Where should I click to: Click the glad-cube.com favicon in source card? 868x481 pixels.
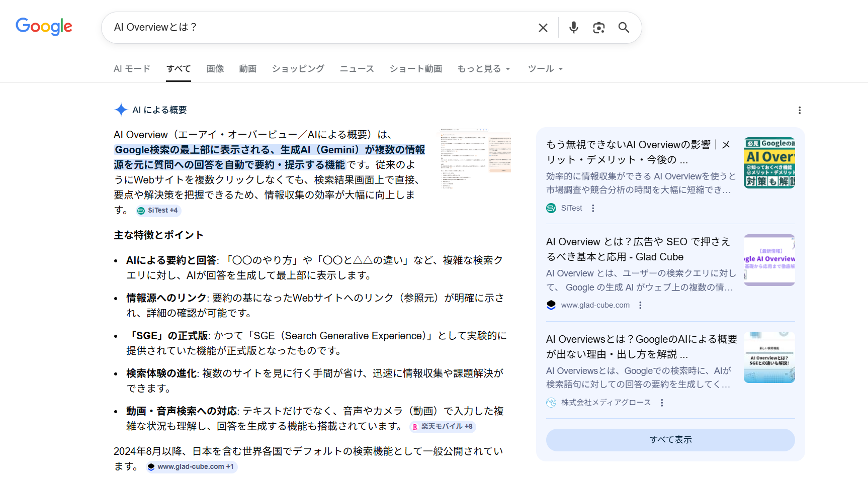(x=551, y=305)
